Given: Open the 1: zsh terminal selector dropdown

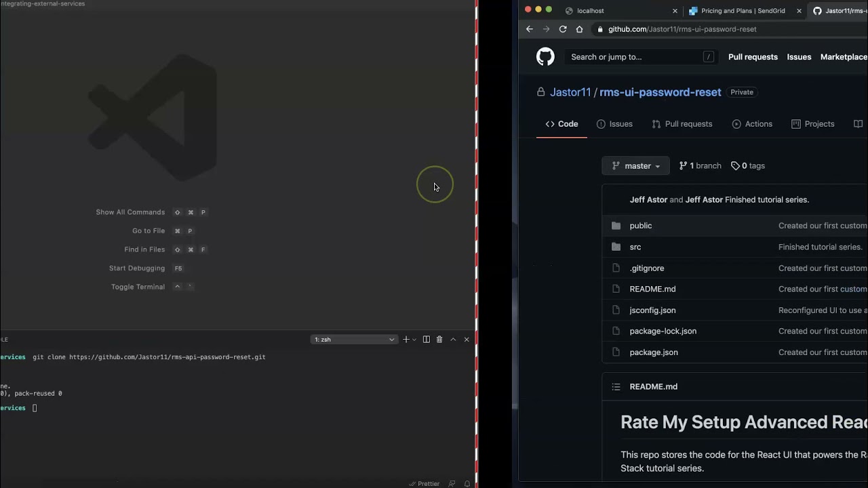Looking at the screenshot, I should tap(355, 340).
